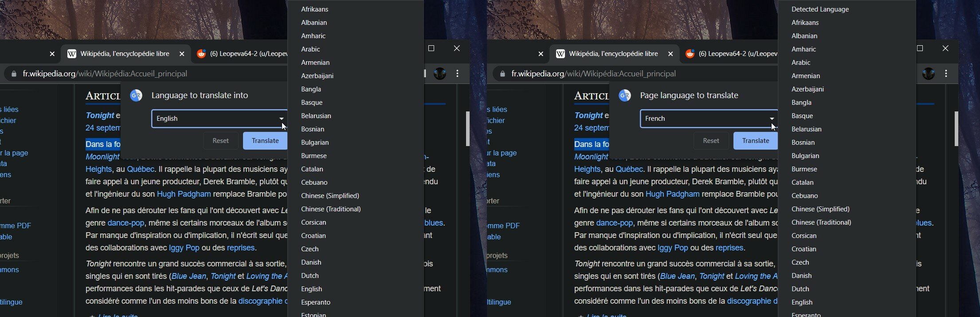
Task: Click Wikipedia favicon on right browser tab
Action: click(x=561, y=54)
